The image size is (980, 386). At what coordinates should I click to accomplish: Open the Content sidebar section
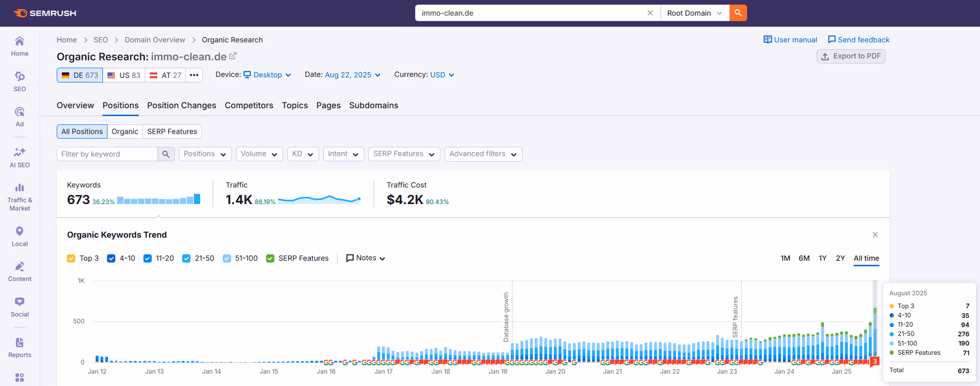19,272
